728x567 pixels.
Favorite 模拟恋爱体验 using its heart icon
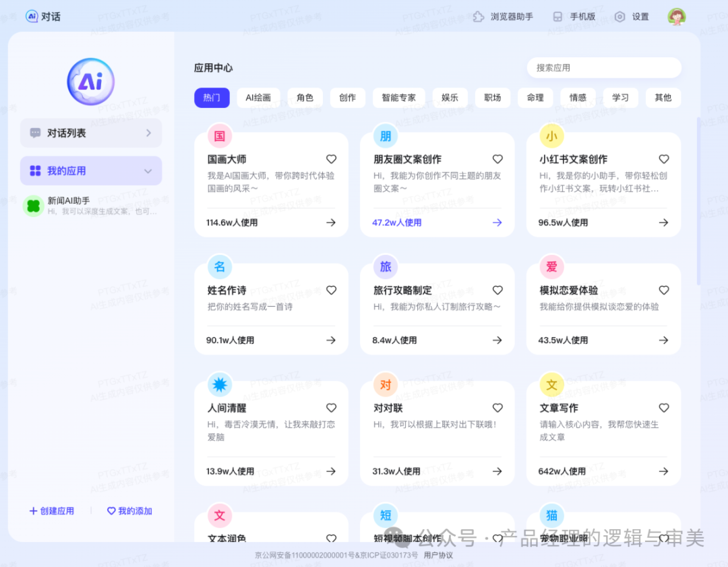pyautogui.click(x=663, y=290)
